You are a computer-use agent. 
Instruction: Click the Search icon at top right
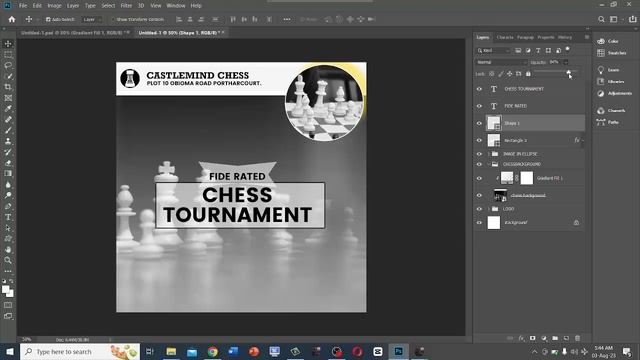601,19
